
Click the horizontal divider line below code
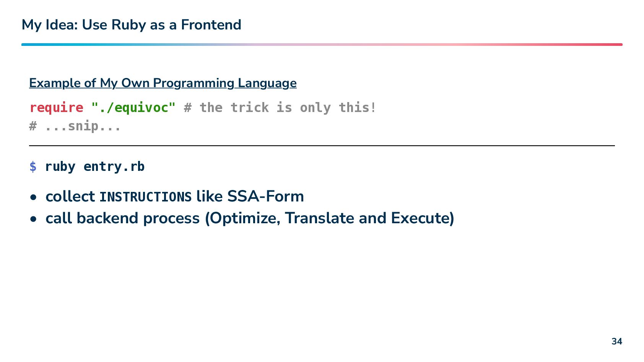pyautogui.click(x=322, y=146)
